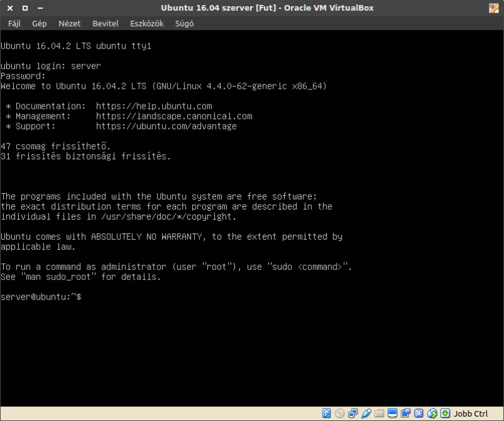Open the Bevitel menu
This screenshot has width=504, height=421.
pos(105,23)
